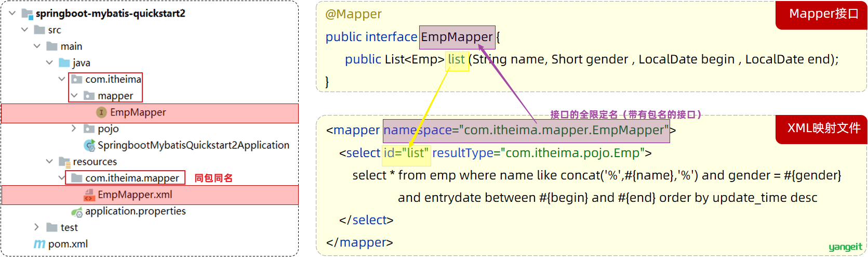Collapse the mapper package chevron
Screen dimensions: 868x257
click(x=74, y=95)
